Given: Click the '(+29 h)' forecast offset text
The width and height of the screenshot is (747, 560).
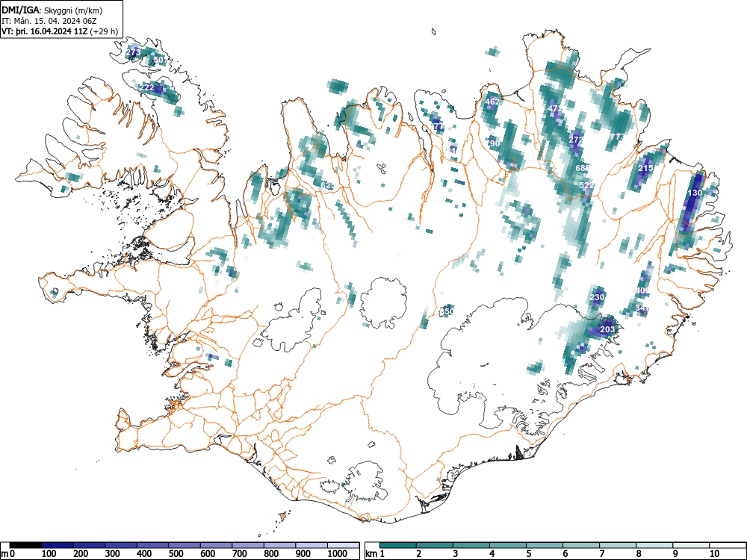Looking at the screenshot, I should pyautogui.click(x=104, y=31).
